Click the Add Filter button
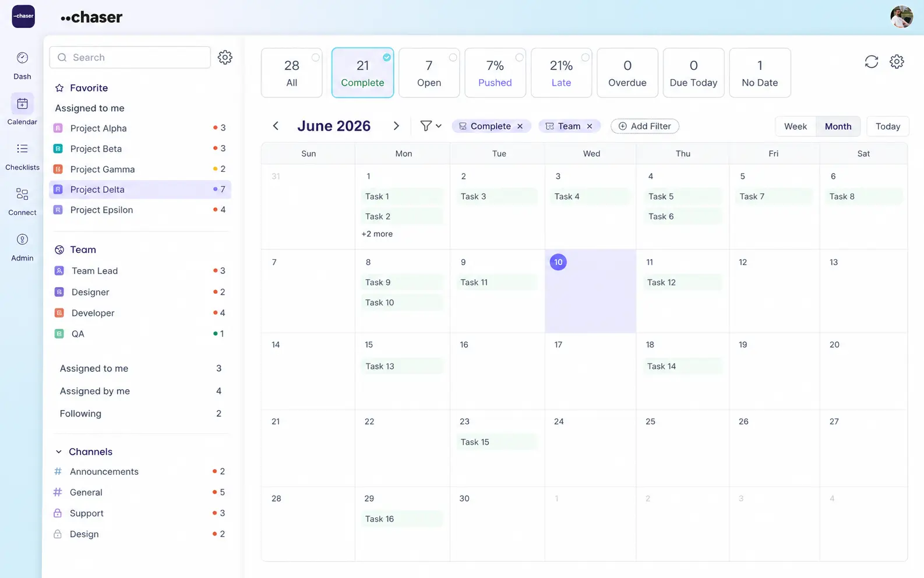This screenshot has width=924, height=578. (x=645, y=126)
